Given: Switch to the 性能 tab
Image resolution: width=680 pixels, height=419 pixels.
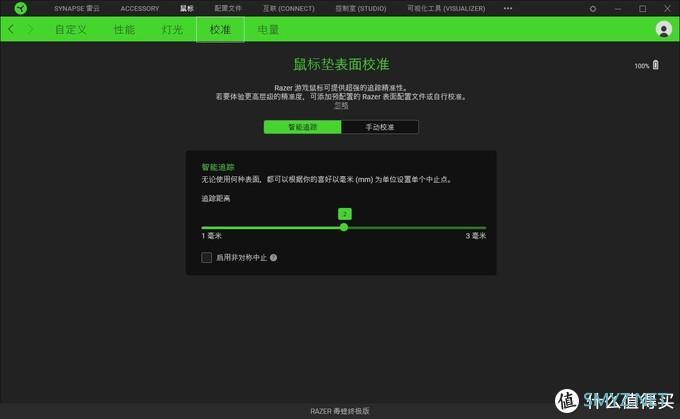Looking at the screenshot, I should point(124,29).
